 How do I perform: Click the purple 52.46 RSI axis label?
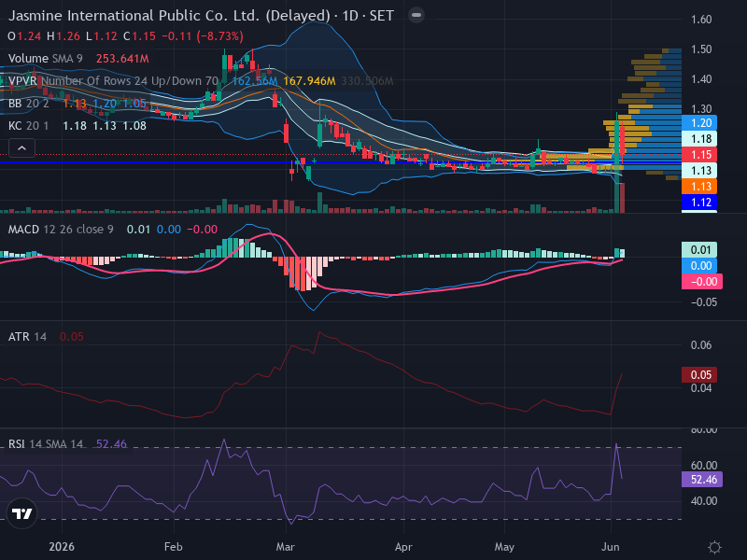pyautogui.click(x=702, y=479)
